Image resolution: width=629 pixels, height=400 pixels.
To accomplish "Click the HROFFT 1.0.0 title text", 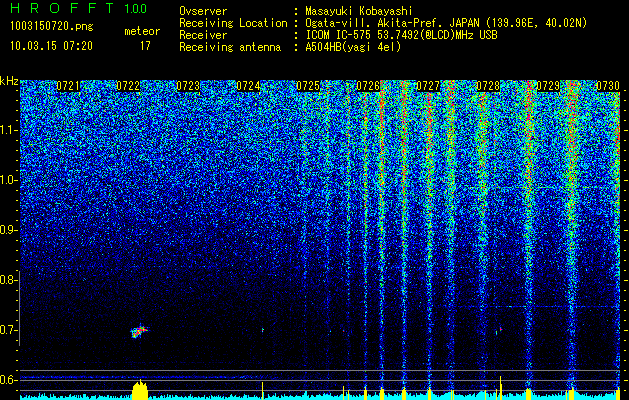I will pyautogui.click(x=78, y=8).
